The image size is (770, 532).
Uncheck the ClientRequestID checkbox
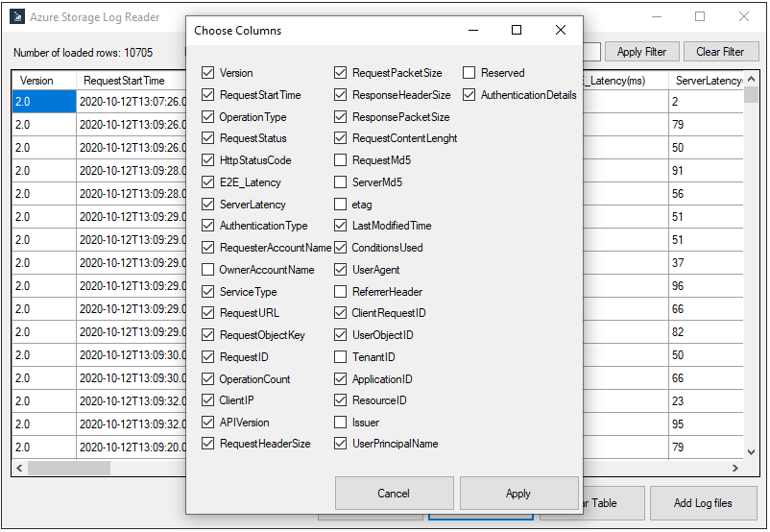(x=340, y=313)
